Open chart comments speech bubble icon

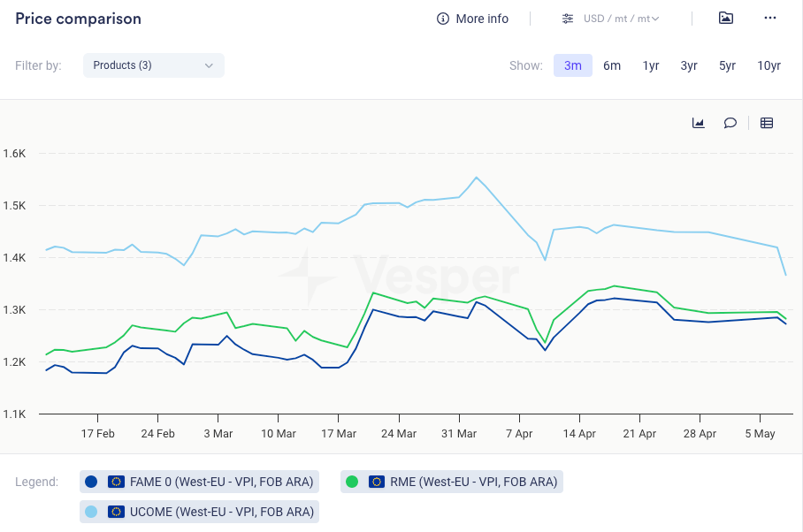coord(730,123)
